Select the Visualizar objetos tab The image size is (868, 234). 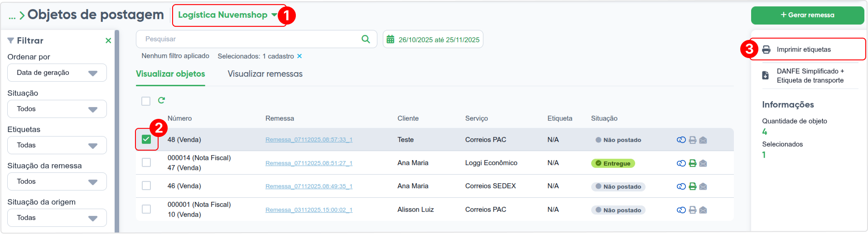(170, 74)
